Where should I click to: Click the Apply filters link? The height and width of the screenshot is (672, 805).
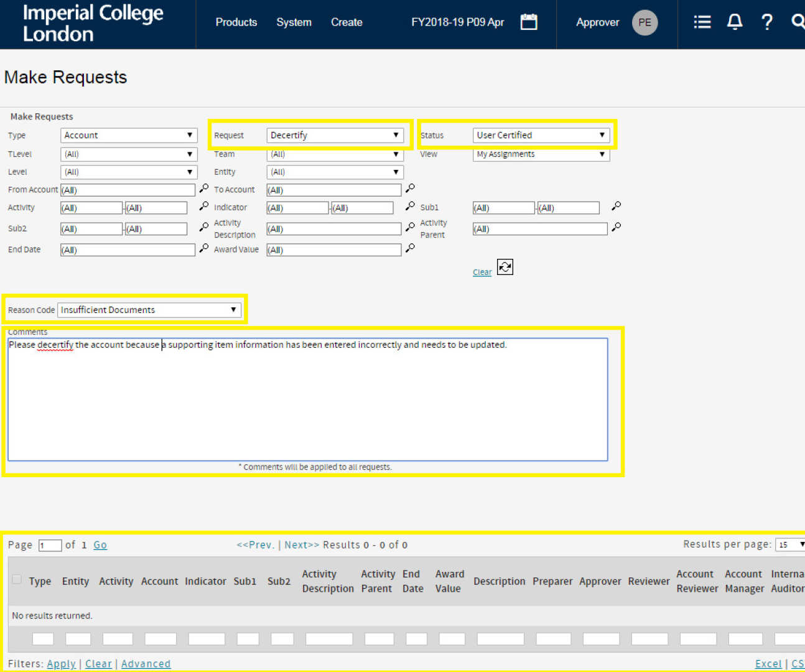(x=61, y=664)
